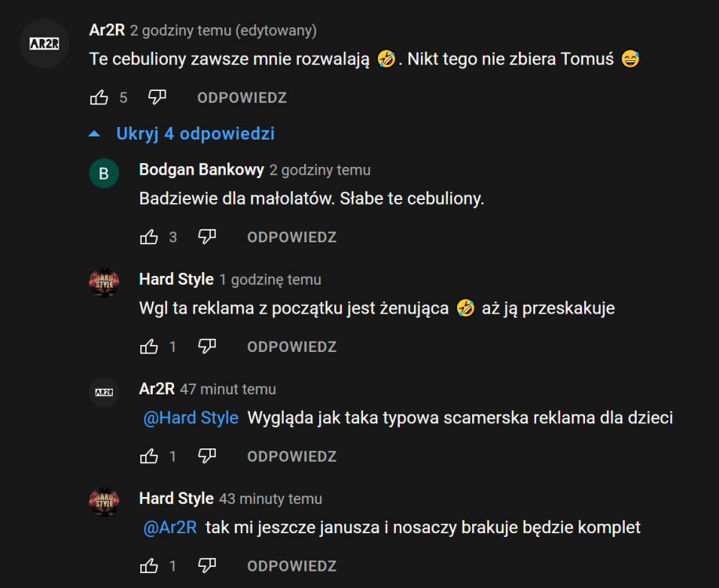719x588 pixels.
Task: Open Bodgan Bankowy's green B avatar
Action: pos(103,173)
